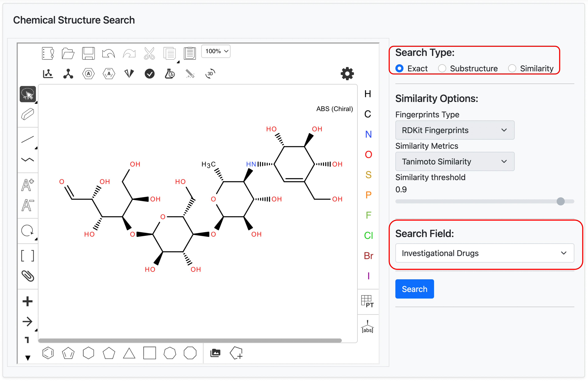
Task: Open the 100% zoom dropdown
Action: coord(216,51)
